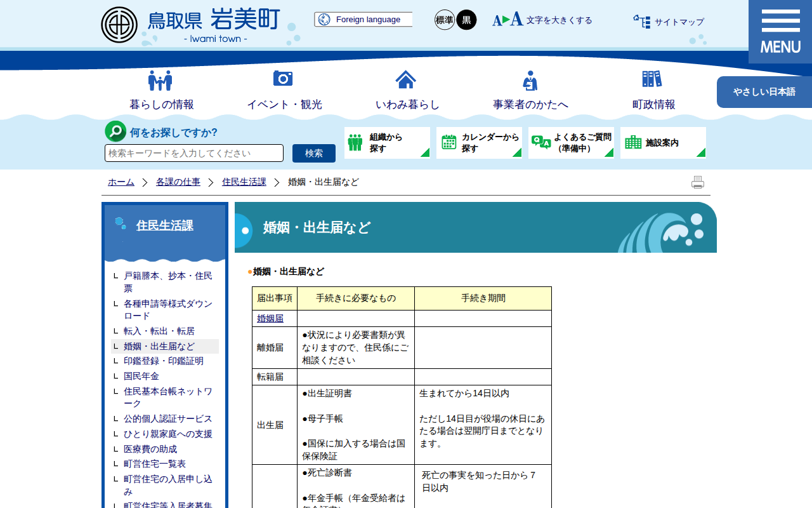812x508 pixels.
Task: Open ひとり親家庭への支援 in sidebar
Action: point(168,434)
